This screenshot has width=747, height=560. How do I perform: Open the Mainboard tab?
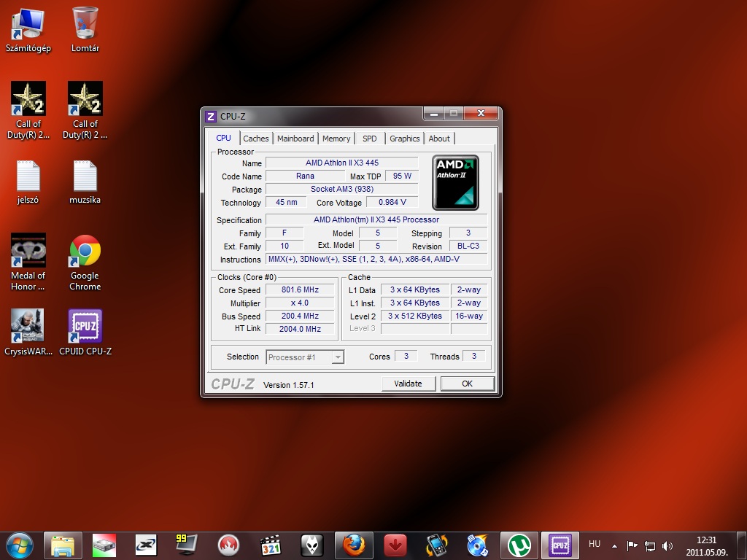click(295, 139)
